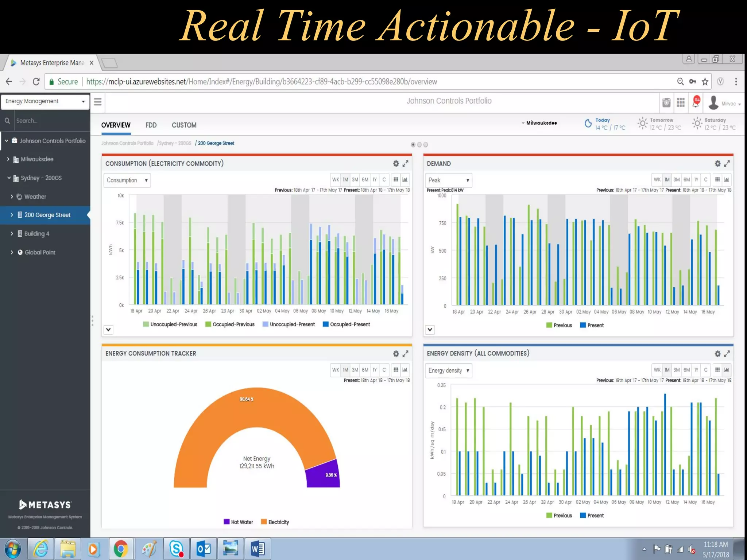Toggle Occupied-Present legend swatch
The height and width of the screenshot is (560, 747).
[326, 324]
